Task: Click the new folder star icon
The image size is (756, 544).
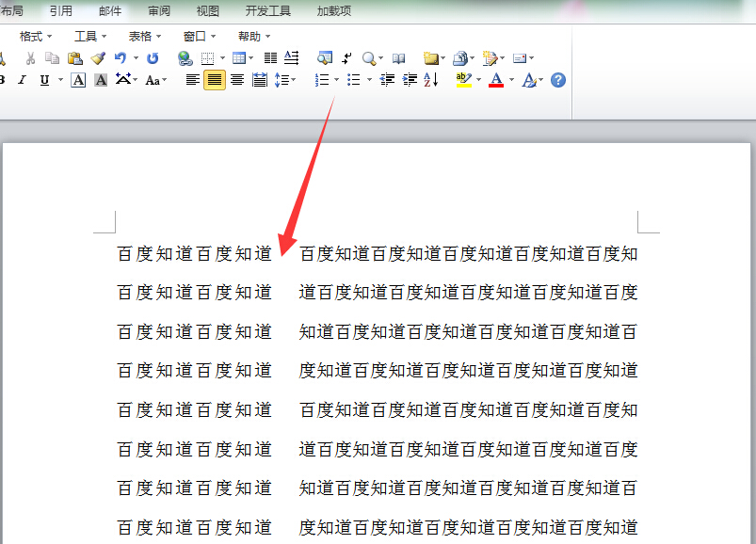Action: pyautogui.click(x=431, y=58)
